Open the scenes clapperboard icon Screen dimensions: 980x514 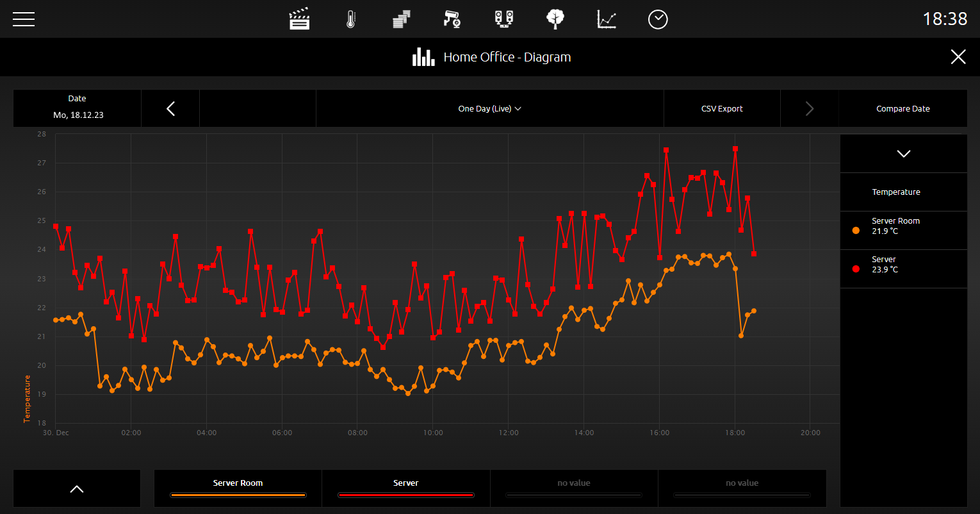(x=299, y=19)
